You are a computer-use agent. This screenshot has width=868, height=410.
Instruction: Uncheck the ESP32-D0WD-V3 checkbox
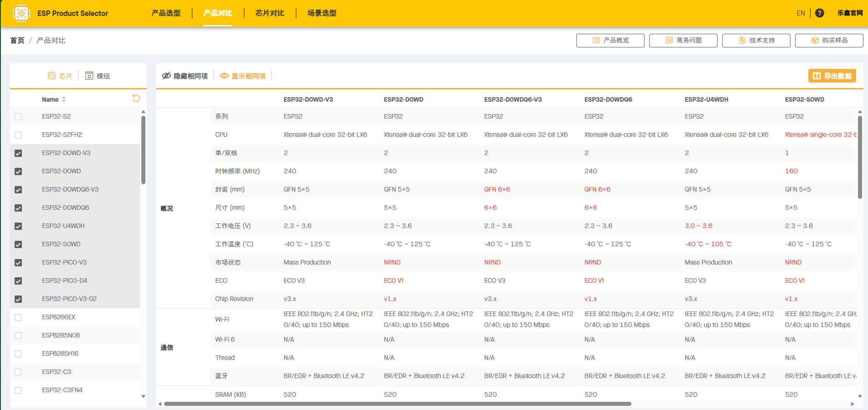(18, 153)
